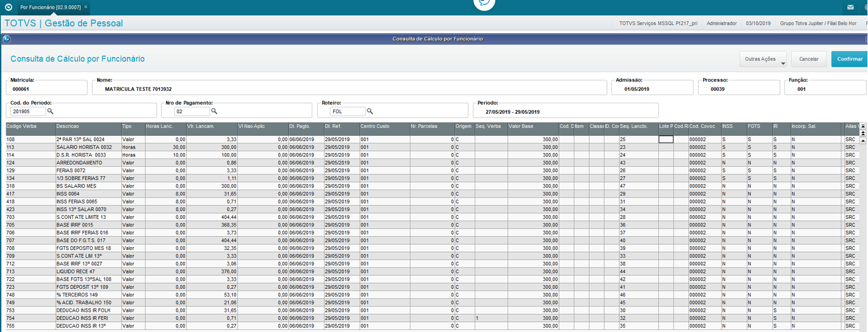
Task: Click the Nro de Pagamento input 02
Action: click(x=192, y=111)
